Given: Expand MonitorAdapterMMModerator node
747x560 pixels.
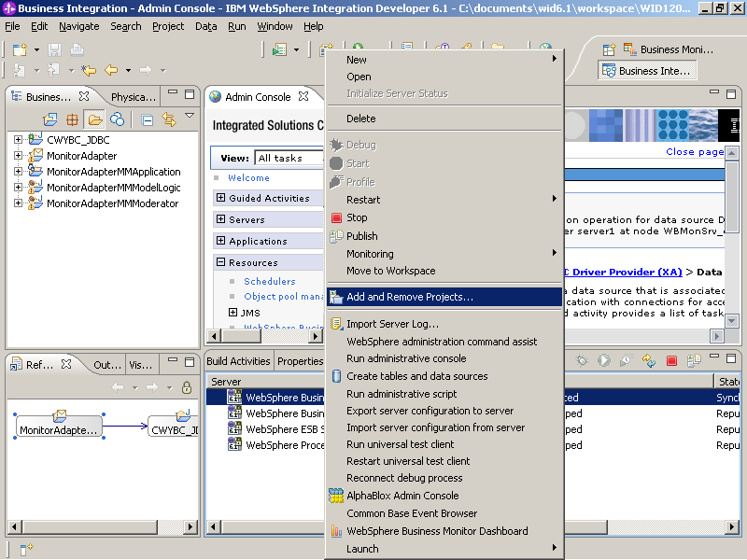Looking at the screenshot, I should (18, 203).
